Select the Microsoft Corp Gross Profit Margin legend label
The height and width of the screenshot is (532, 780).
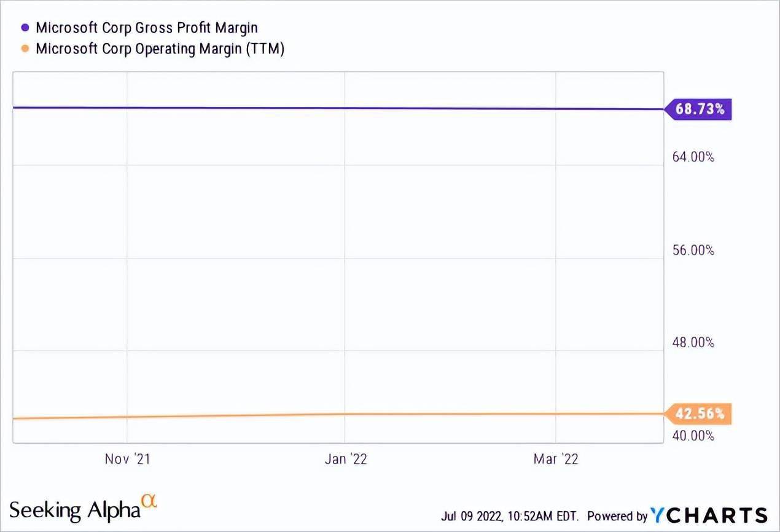[146, 28]
